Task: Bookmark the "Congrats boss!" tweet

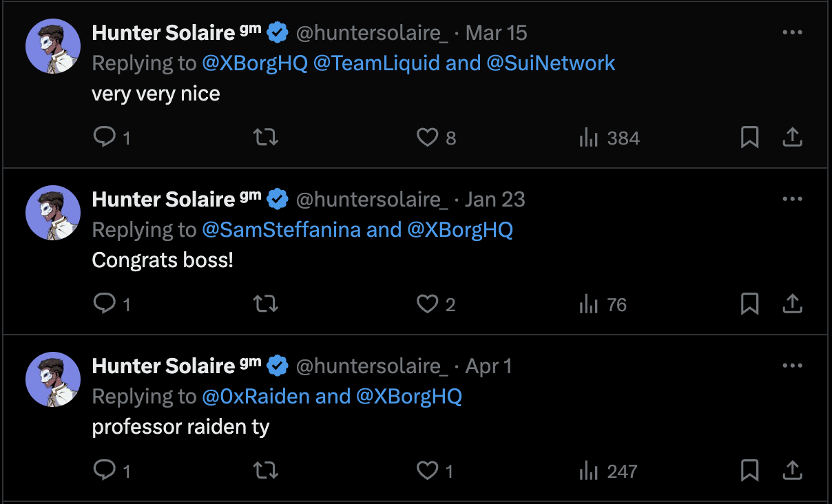Action: [749, 304]
